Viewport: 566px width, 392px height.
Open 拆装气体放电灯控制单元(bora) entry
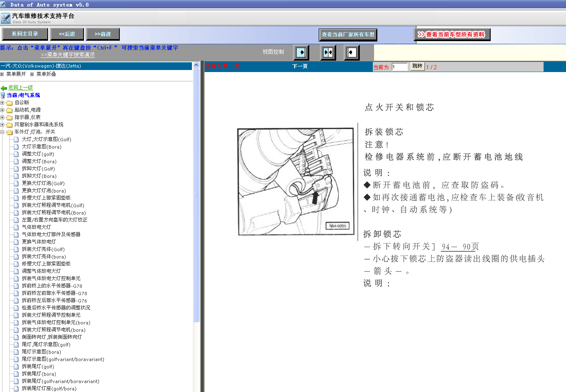(56, 322)
